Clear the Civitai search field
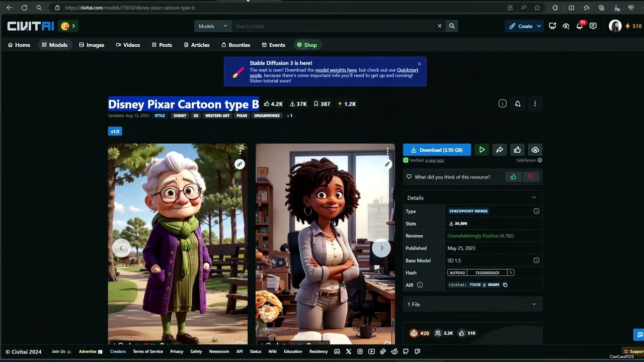The width and height of the screenshot is (644, 362). click(439, 26)
